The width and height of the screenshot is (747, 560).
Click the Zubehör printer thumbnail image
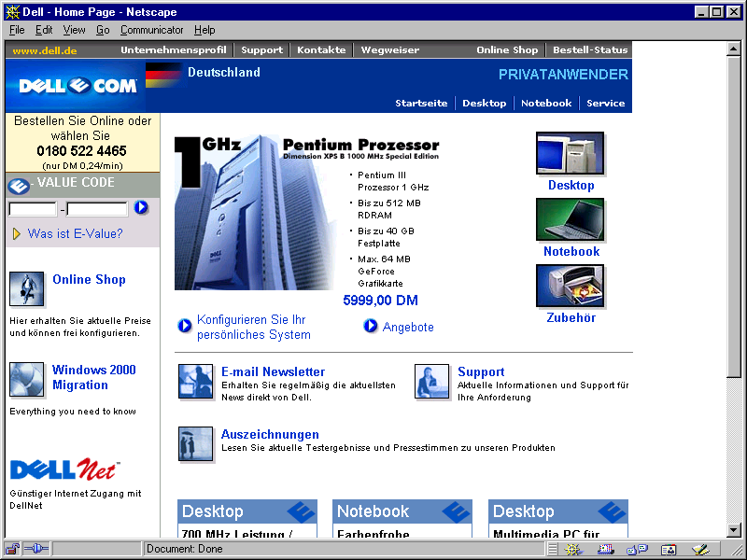pyautogui.click(x=571, y=286)
